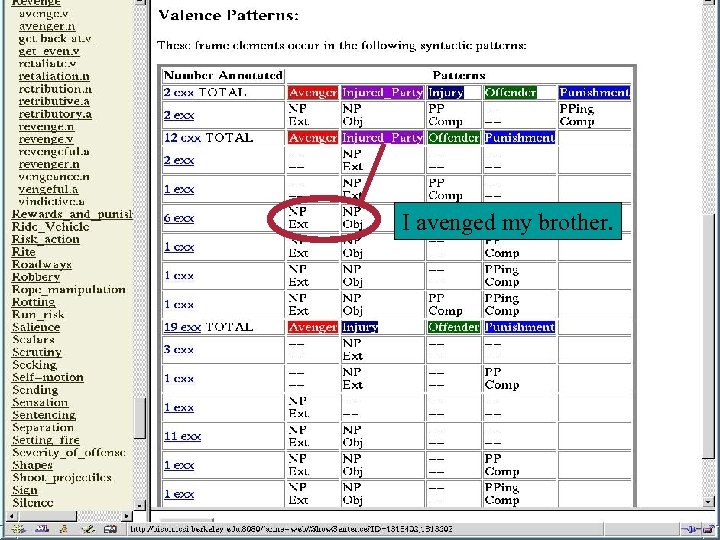Open retributive.a link
The width and height of the screenshot is (720, 540).
(54, 101)
